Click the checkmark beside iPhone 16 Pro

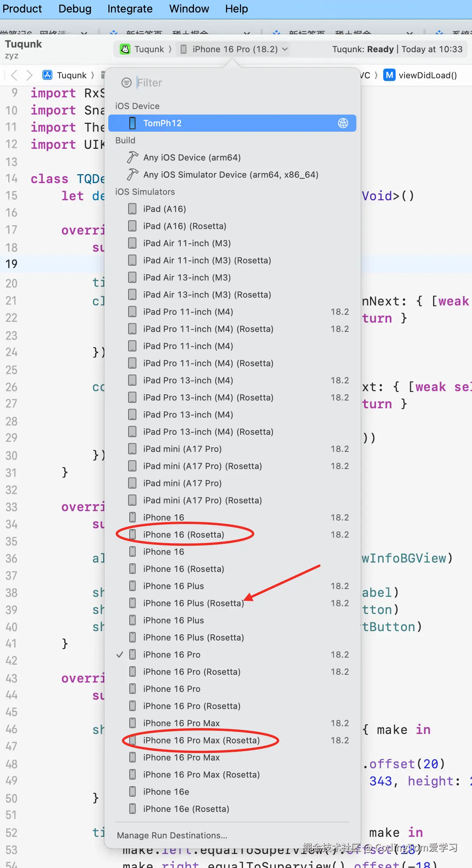tap(120, 655)
